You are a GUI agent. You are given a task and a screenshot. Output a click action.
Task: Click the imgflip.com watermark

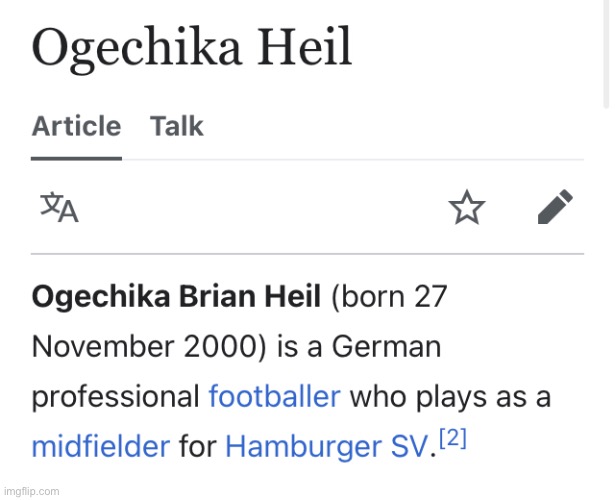pyautogui.click(x=31, y=491)
